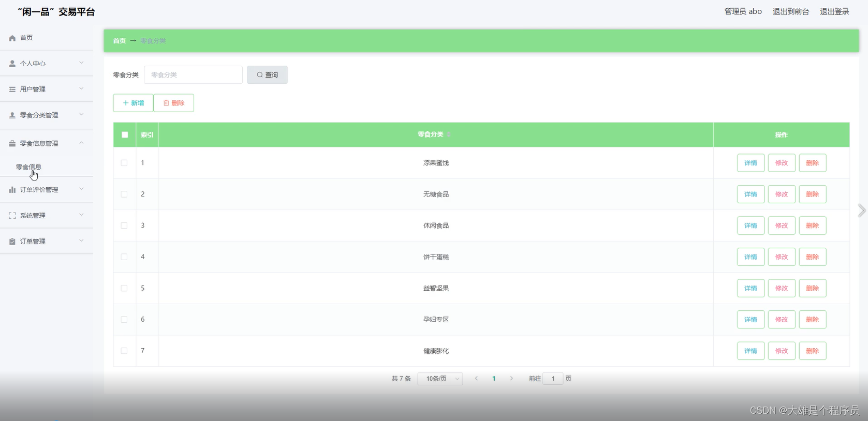The height and width of the screenshot is (421, 868).
Task: Expand the 订单管理 menu chevron
Action: click(81, 240)
